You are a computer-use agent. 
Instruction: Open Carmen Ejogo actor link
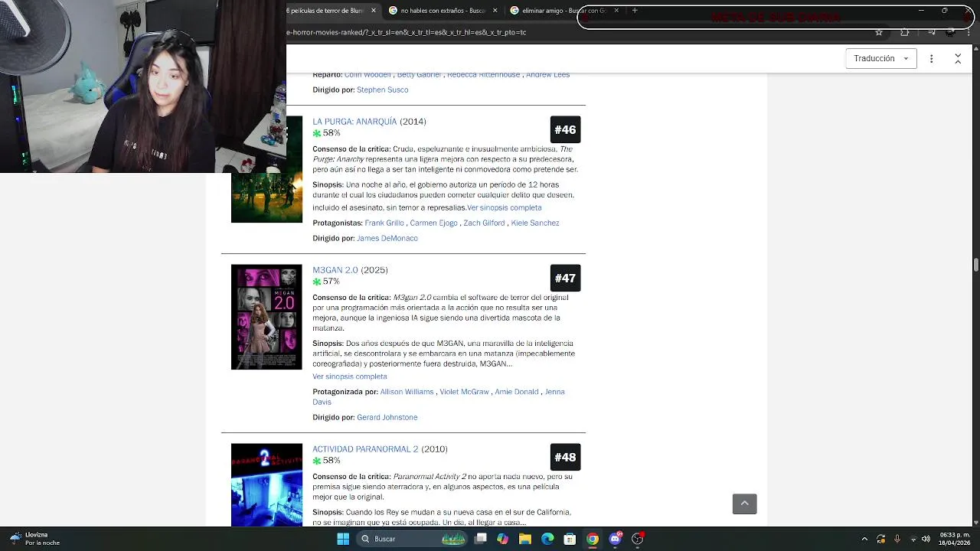433,223
